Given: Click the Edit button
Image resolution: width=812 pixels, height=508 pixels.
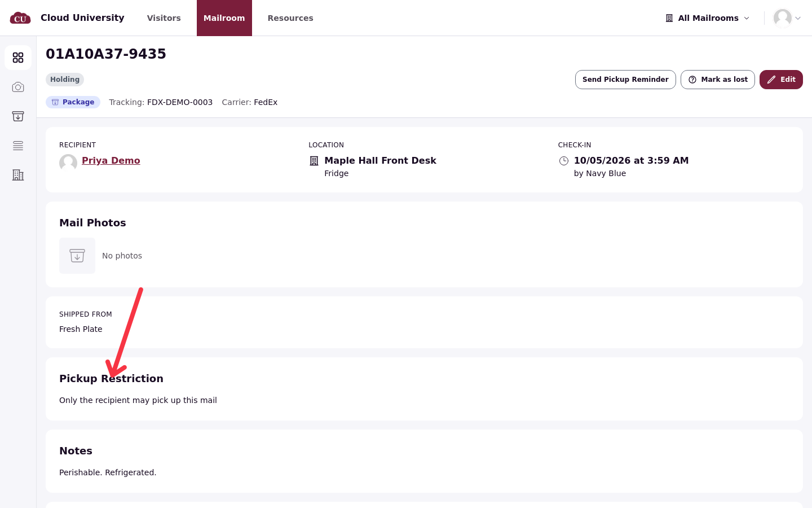Looking at the screenshot, I should tap(781, 80).
